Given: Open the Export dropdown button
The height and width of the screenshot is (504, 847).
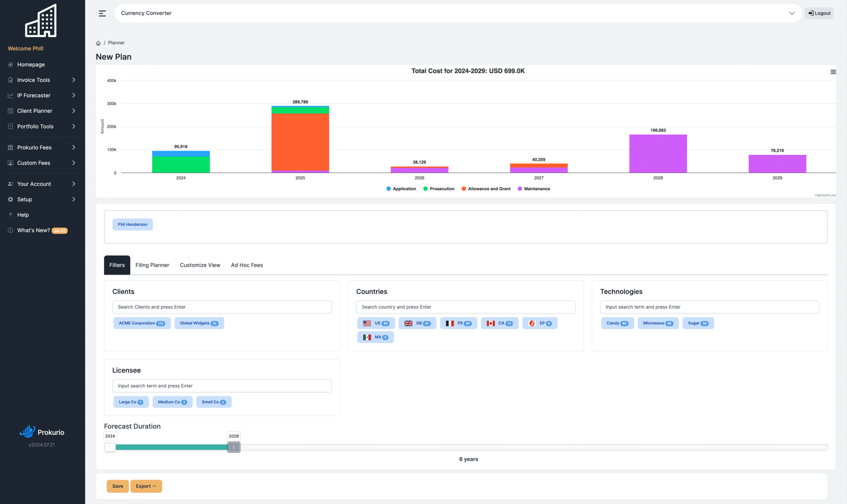Looking at the screenshot, I should pos(146,486).
